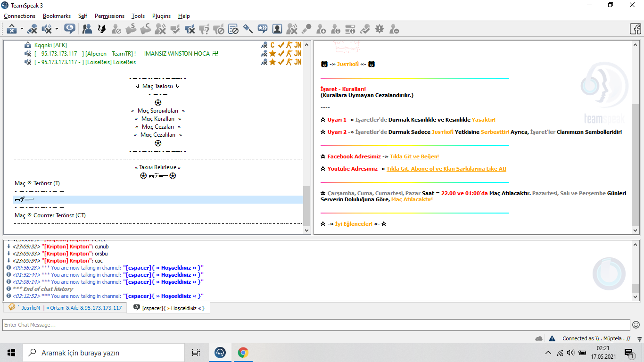The width and height of the screenshot is (644, 362).
Task: Select the Maç Sorumluları channel
Action: (x=158, y=111)
